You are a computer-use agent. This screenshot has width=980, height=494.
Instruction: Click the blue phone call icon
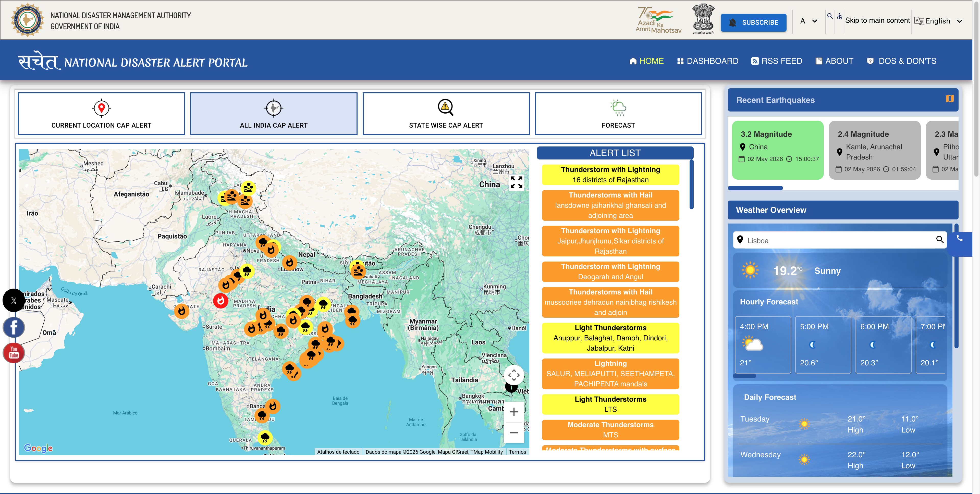[x=960, y=238]
